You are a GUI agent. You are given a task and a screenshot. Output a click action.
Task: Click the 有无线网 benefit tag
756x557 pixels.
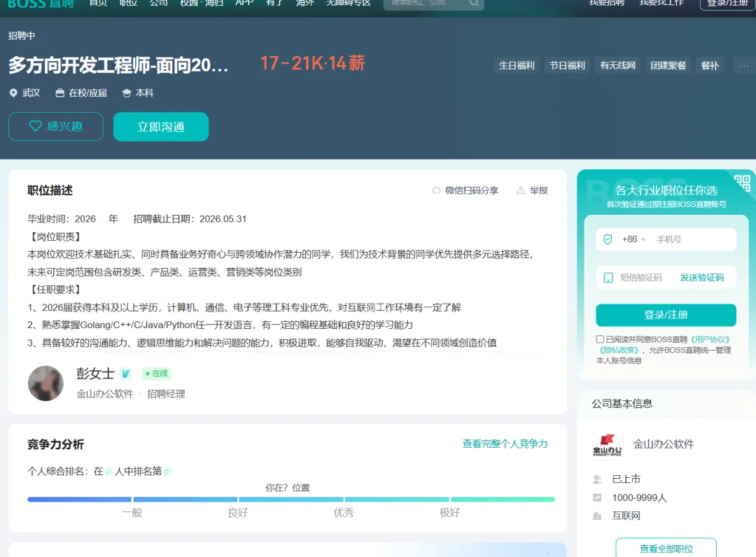[617, 66]
